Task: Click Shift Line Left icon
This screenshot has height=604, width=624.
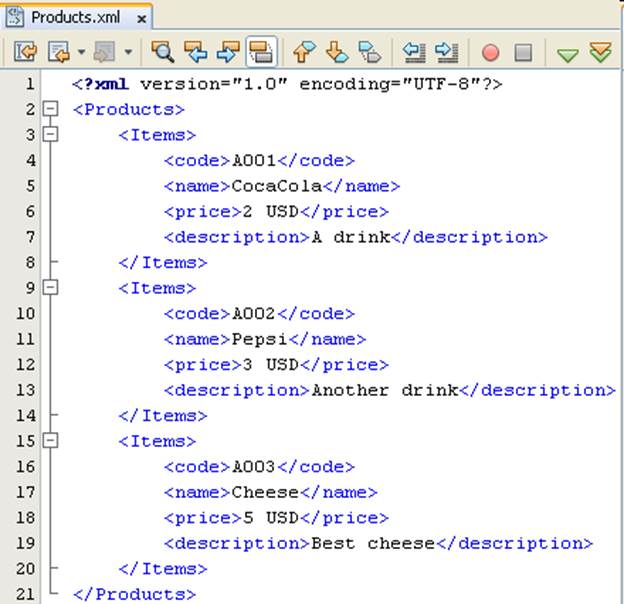Action: pos(414,52)
